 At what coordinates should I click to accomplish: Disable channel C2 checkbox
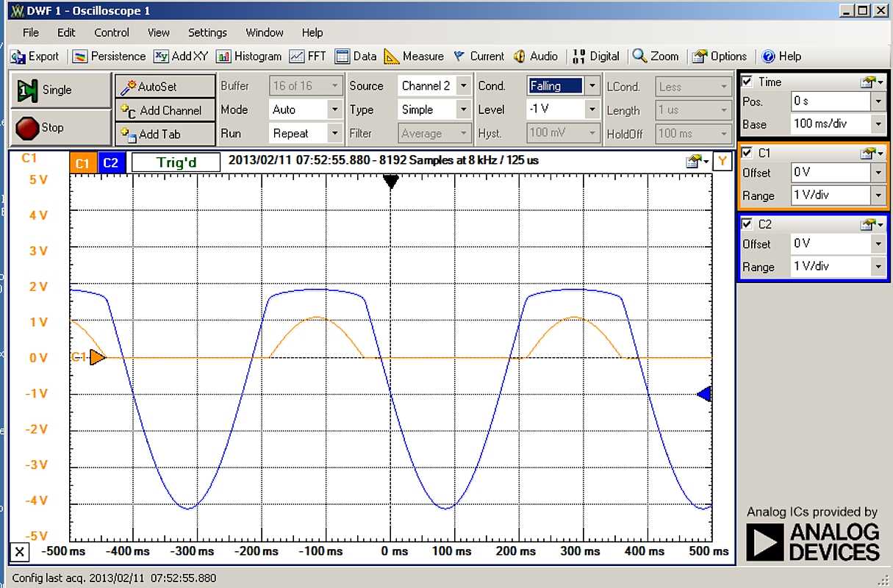747,224
